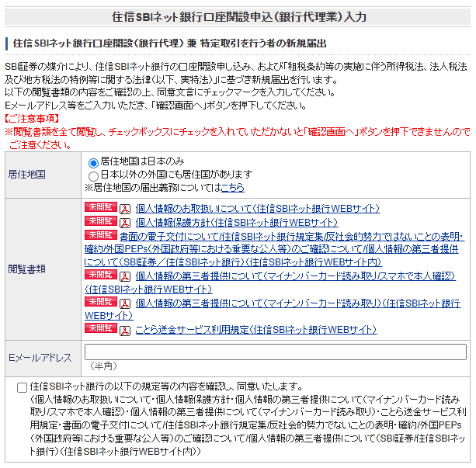Open link '個人情報のお取扱いについて(住信SBIネット銀行WEBサイト)'
Viewport: 476px width, 468px height.
(x=258, y=209)
